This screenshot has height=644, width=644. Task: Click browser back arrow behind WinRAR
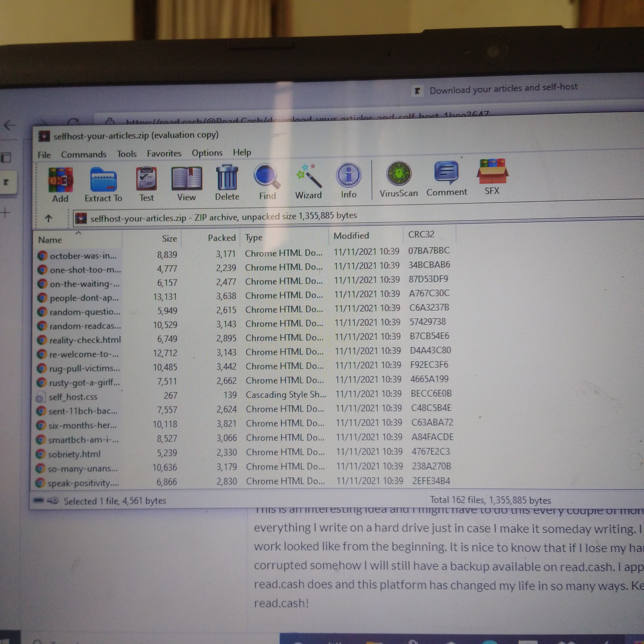click(10, 125)
